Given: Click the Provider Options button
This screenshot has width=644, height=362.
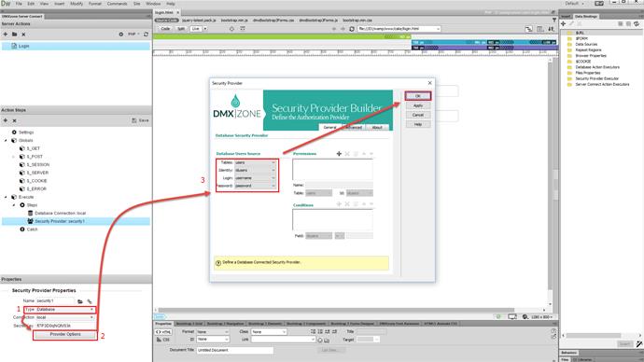Looking at the screenshot, I should (x=65, y=335).
